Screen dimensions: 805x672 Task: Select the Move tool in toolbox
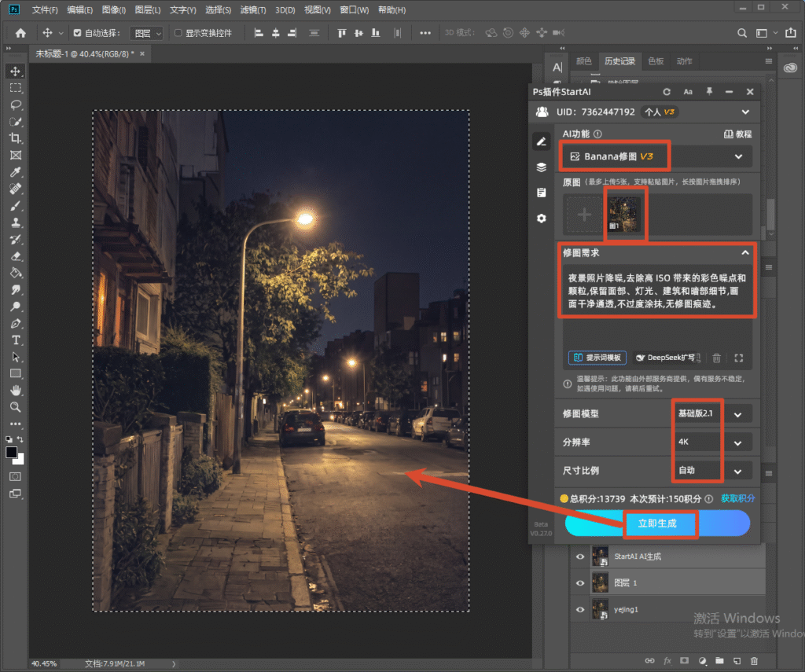pyautogui.click(x=16, y=71)
